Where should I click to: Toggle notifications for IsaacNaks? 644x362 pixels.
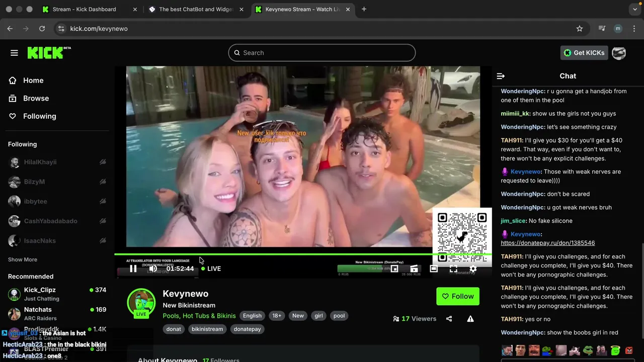103,240
